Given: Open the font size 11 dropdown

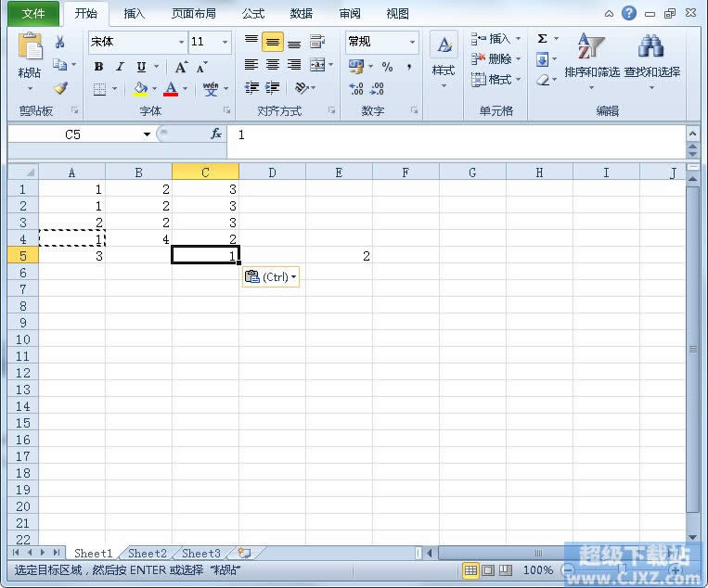Looking at the screenshot, I should (225, 42).
